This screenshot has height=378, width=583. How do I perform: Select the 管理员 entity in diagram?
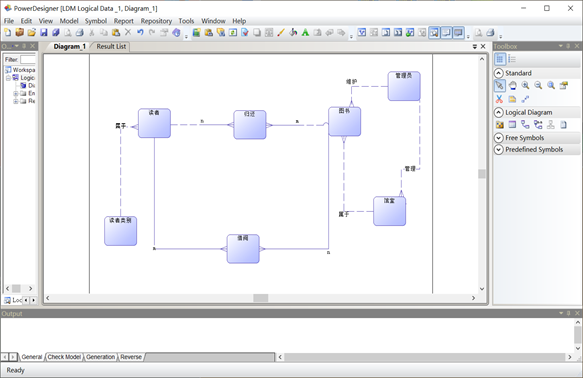404,86
